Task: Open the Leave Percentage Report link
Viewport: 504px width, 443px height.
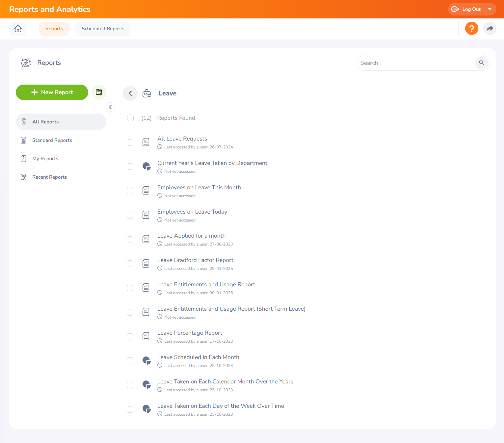Action: click(x=190, y=333)
